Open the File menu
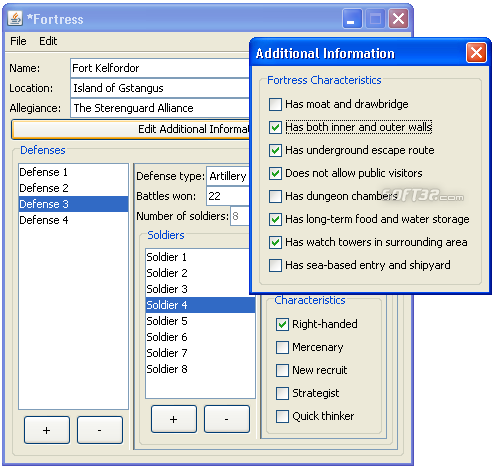The height and width of the screenshot is (468, 494). pos(18,41)
